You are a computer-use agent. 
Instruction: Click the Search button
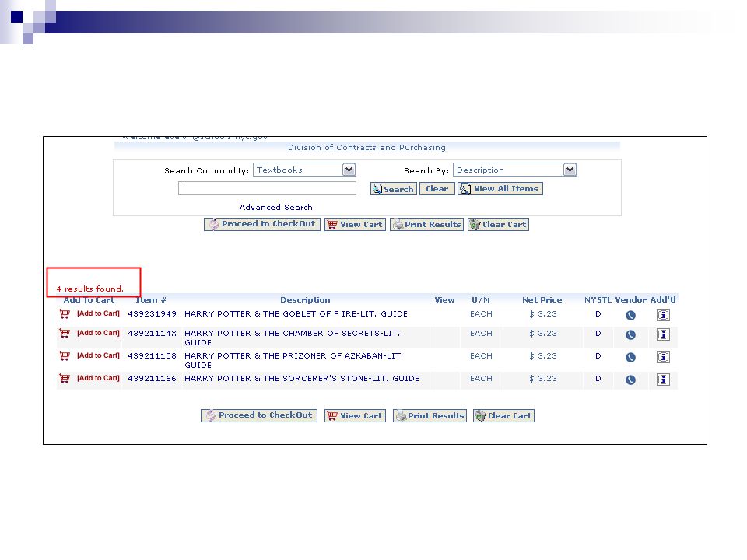[x=394, y=189]
